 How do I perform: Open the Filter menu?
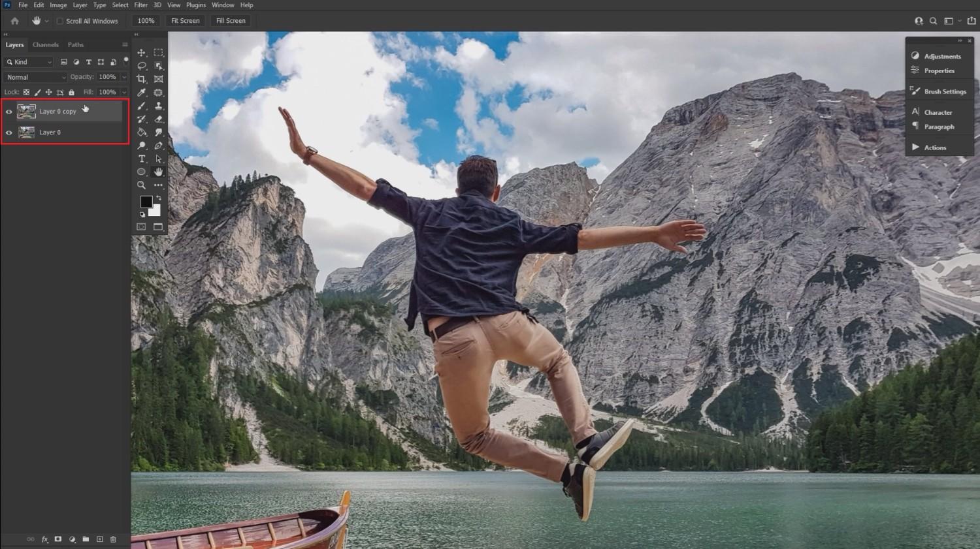[x=140, y=5]
